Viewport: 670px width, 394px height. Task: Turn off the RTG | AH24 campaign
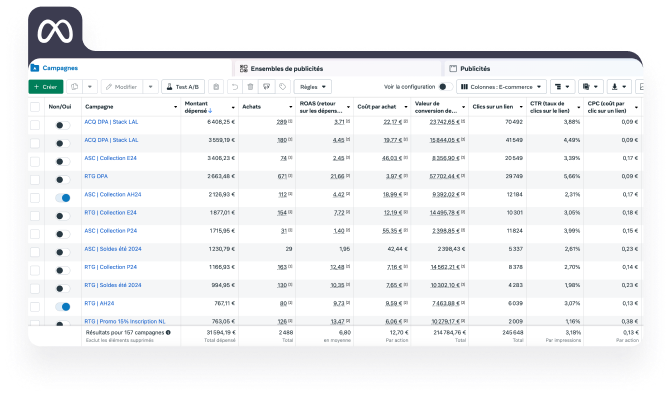62,307
